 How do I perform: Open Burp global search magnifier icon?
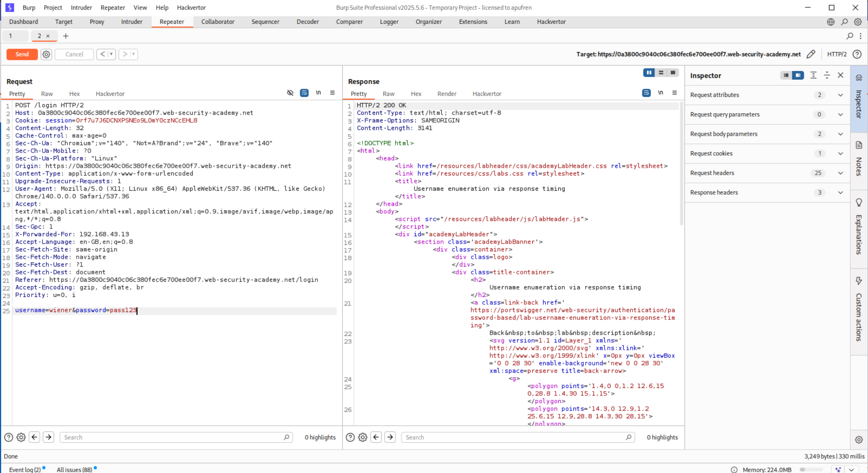coord(844,22)
